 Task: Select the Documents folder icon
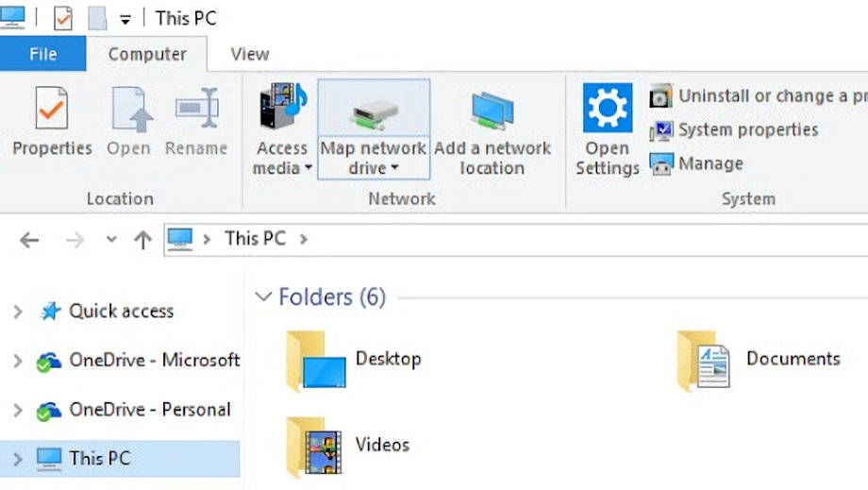tap(703, 361)
